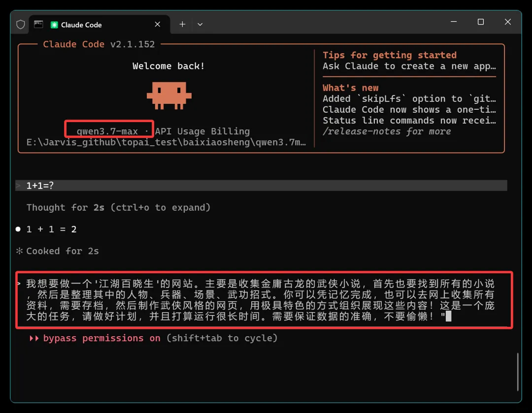
Task: Click the Ask Claude to create a new app tip
Action: 409,66
